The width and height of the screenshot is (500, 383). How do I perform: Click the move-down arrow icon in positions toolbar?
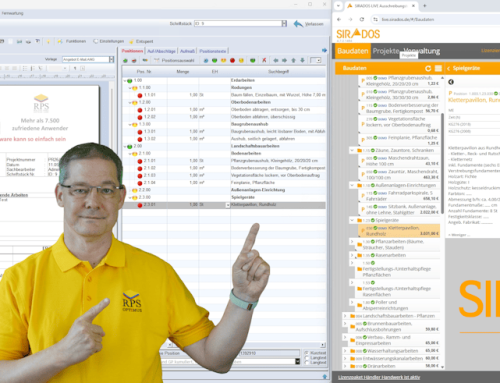tap(302, 60)
